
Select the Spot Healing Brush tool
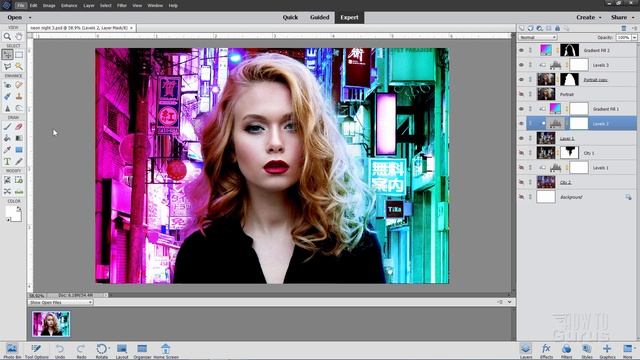click(19, 85)
